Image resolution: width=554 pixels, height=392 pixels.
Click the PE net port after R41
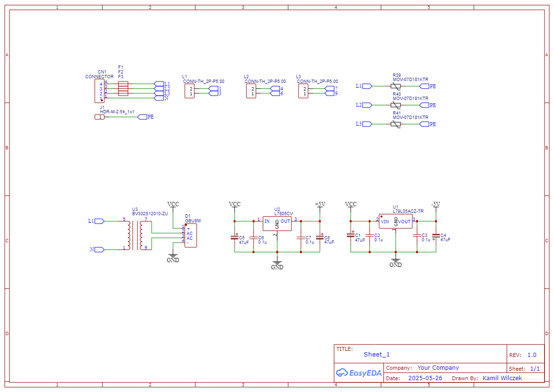pyautogui.click(x=424, y=124)
